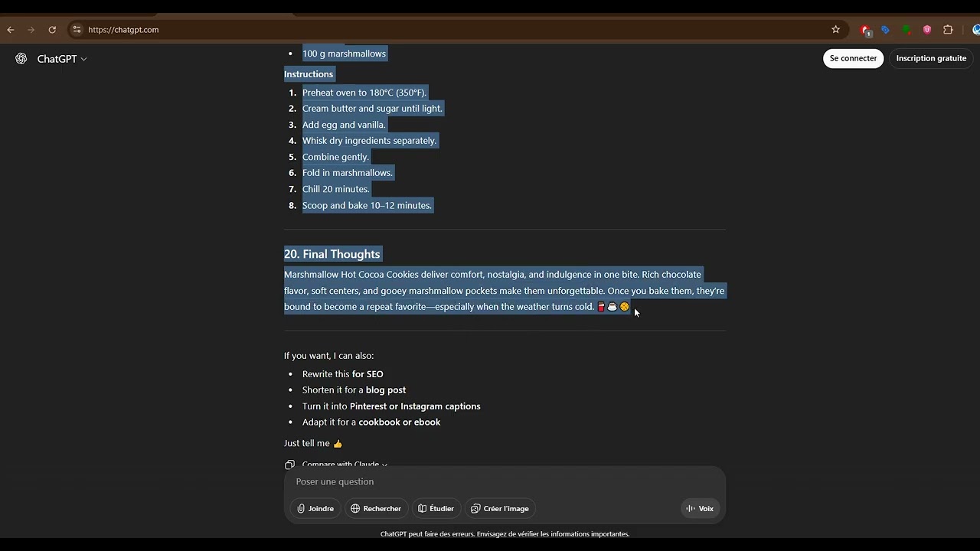Click the ChatGPT logo icon
Image resolution: width=980 pixels, height=551 pixels.
pyautogui.click(x=21, y=59)
